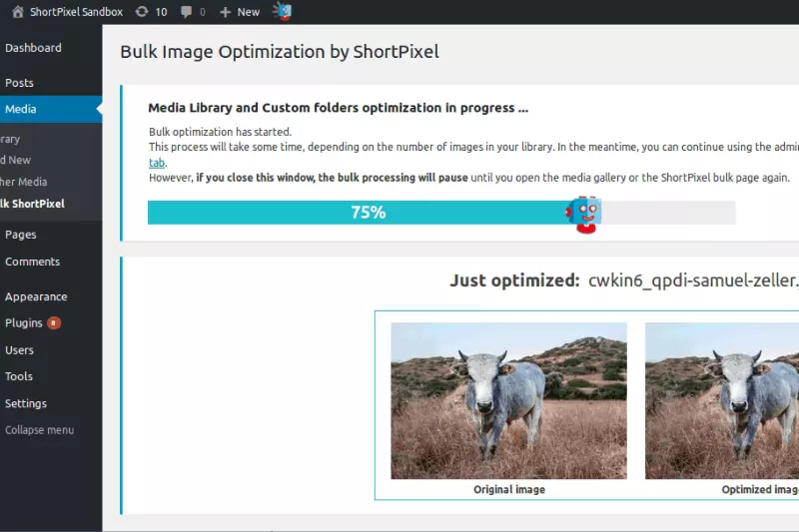Open Appearance in the sidebar
This screenshot has width=799, height=532.
pos(36,296)
